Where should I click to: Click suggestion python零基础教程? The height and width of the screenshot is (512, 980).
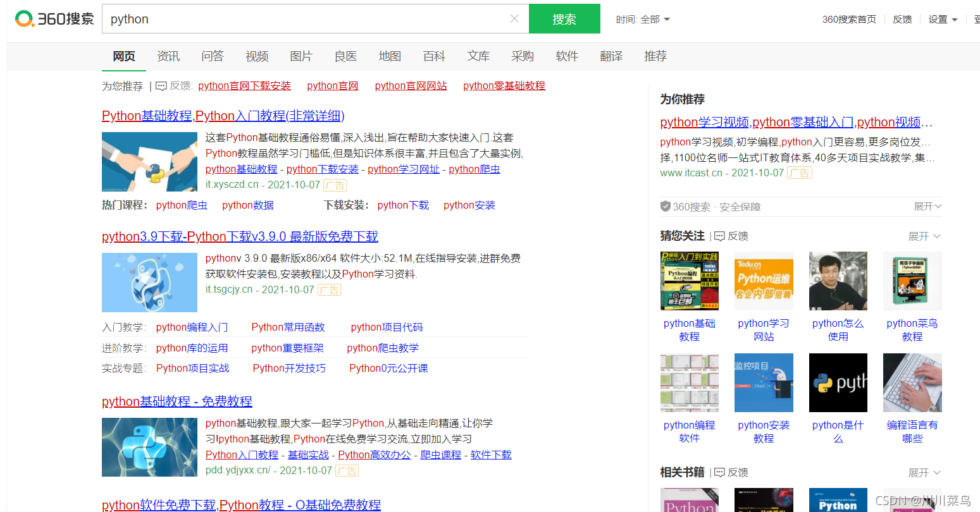(x=504, y=86)
